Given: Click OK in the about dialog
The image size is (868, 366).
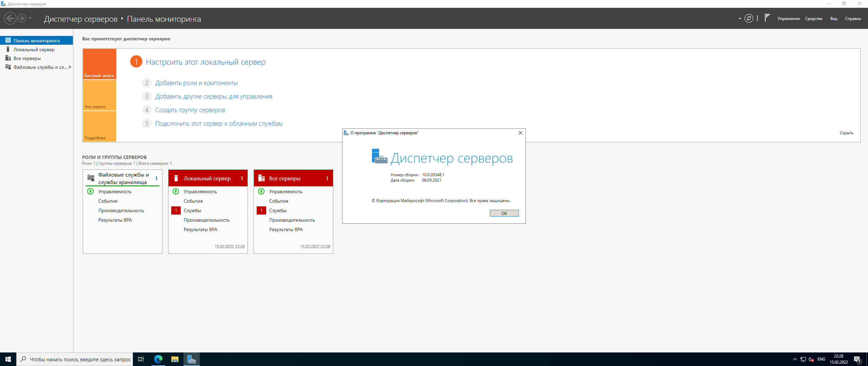Looking at the screenshot, I should point(504,213).
